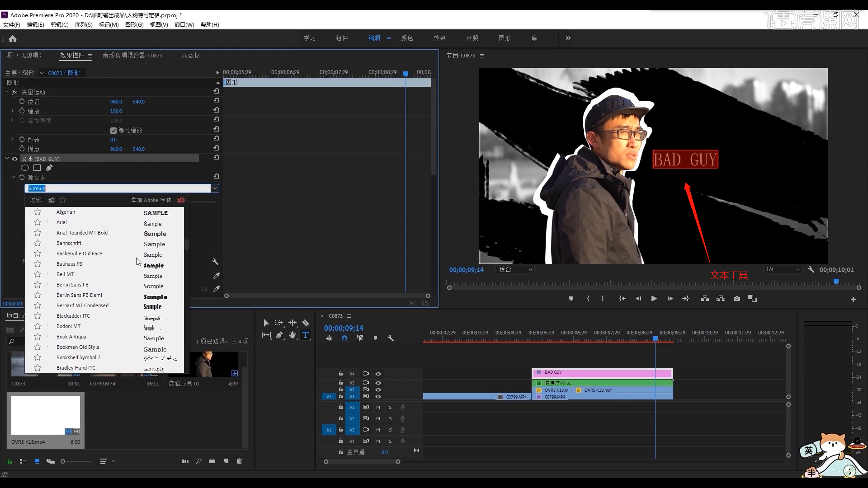868x488 pixels.
Task: Select BAD GUY clip on timeline
Action: [602, 373]
